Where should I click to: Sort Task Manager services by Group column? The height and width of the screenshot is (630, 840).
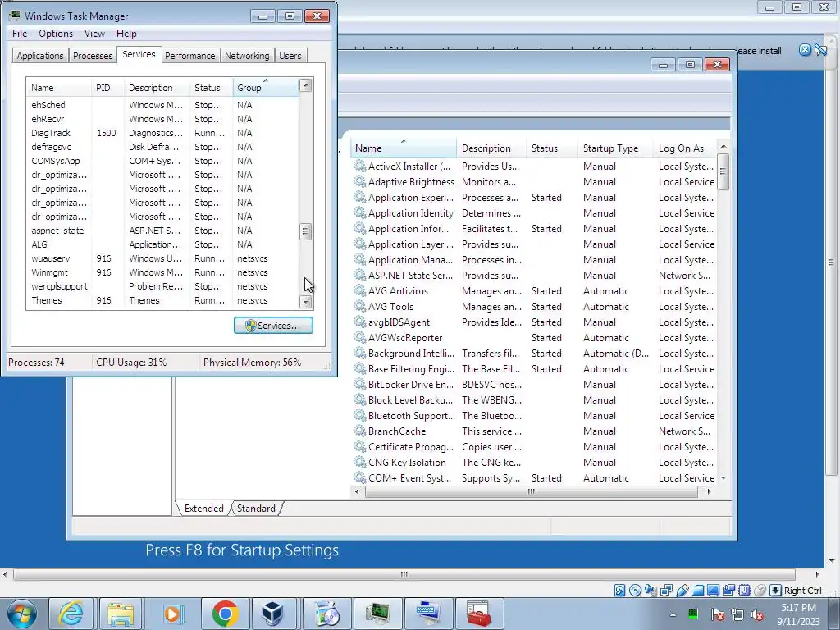coord(265,88)
